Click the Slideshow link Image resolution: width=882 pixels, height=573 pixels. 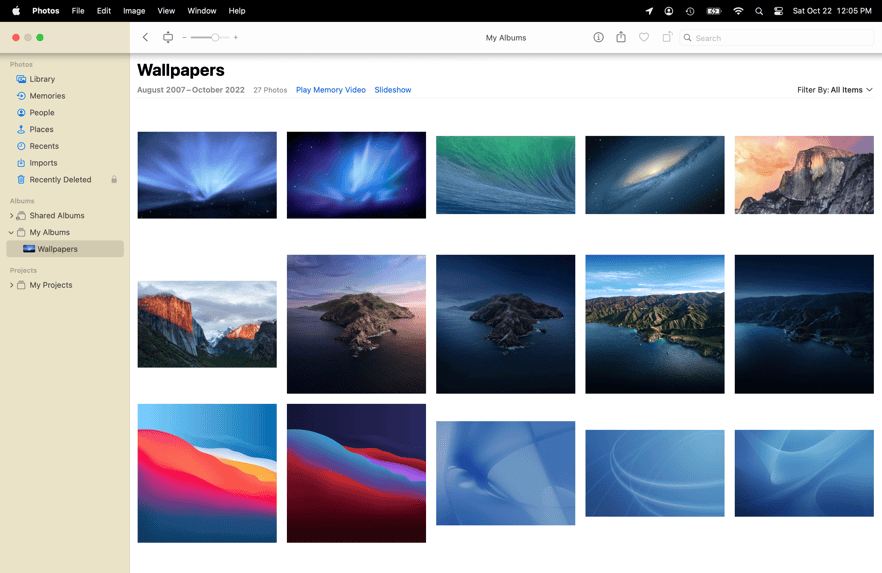[x=393, y=90]
